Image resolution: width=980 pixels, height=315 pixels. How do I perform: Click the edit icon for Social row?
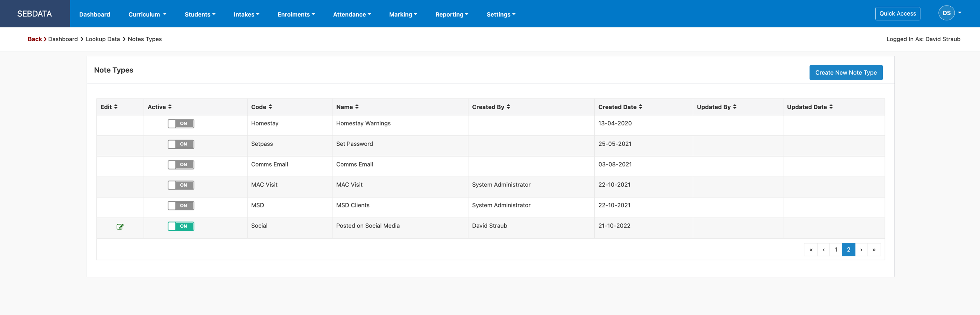(x=120, y=227)
